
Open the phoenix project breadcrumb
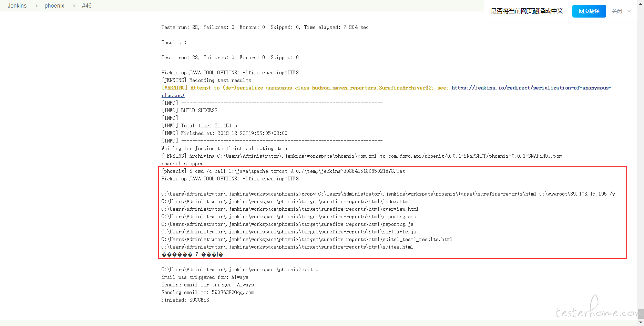pyautogui.click(x=54, y=6)
